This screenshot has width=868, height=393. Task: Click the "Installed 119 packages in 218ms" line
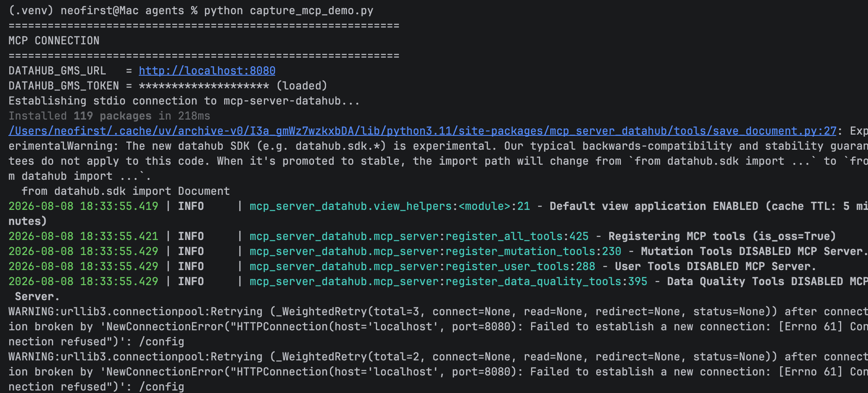pos(109,116)
